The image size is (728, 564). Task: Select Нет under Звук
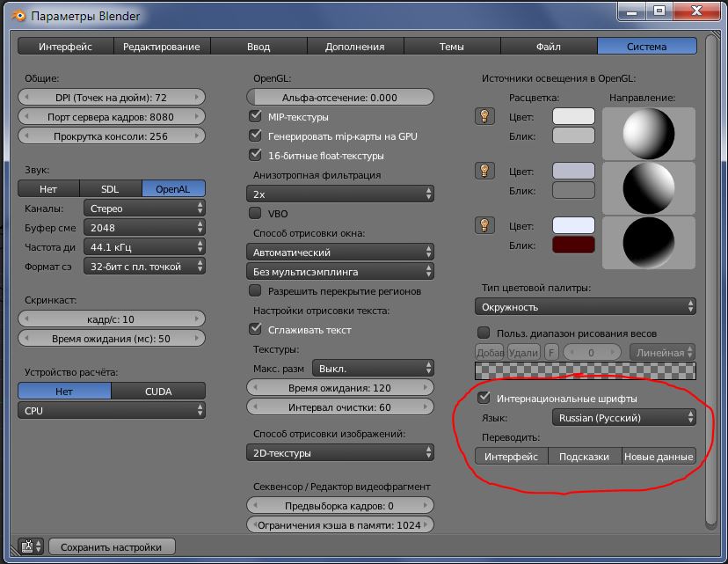click(x=48, y=189)
